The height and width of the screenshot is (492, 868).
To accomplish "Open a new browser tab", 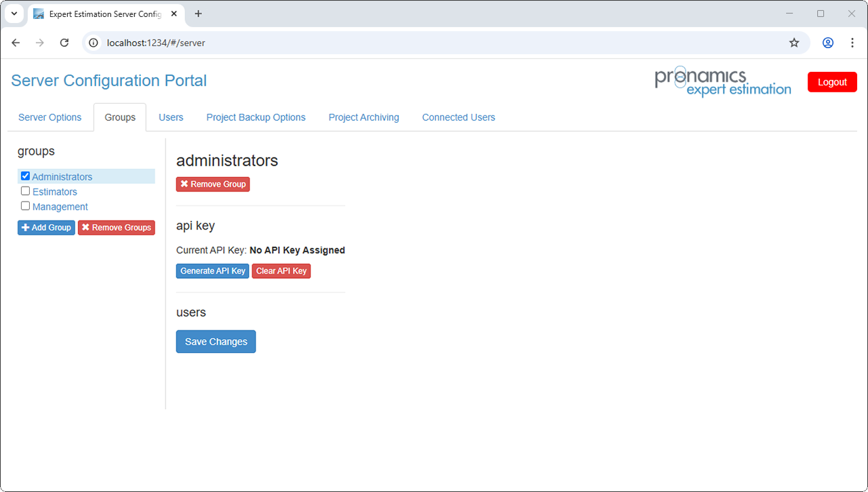I will (x=198, y=14).
